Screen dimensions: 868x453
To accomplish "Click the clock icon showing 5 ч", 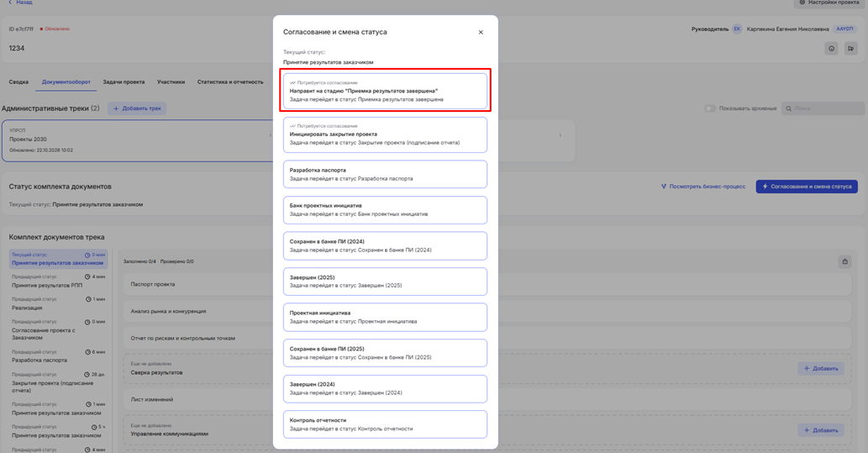I will 94,427.
